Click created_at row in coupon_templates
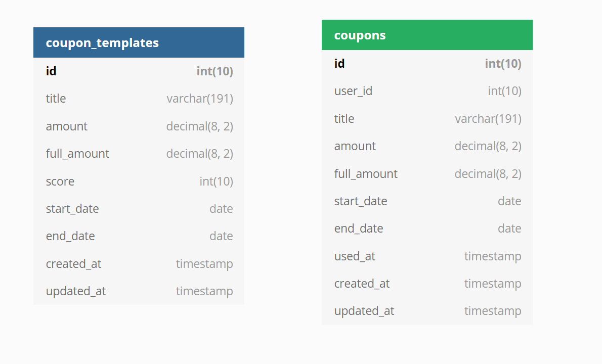The height and width of the screenshot is (364, 602). [139, 264]
